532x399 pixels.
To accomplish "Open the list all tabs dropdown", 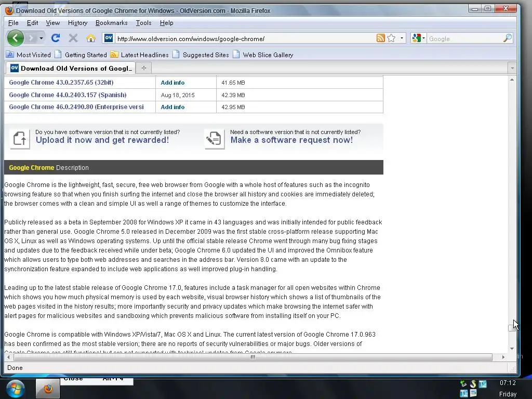I will point(512,68).
